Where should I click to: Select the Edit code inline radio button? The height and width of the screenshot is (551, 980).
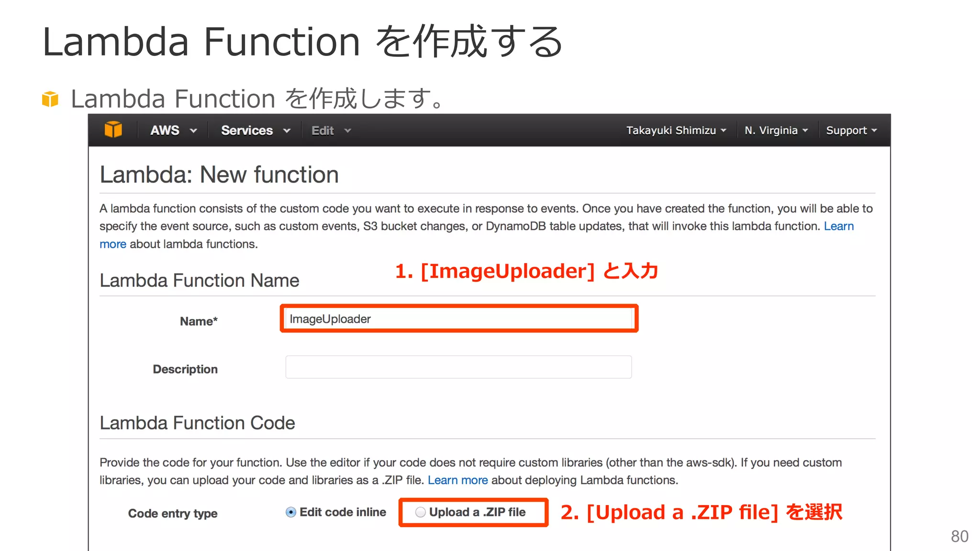[x=291, y=512]
